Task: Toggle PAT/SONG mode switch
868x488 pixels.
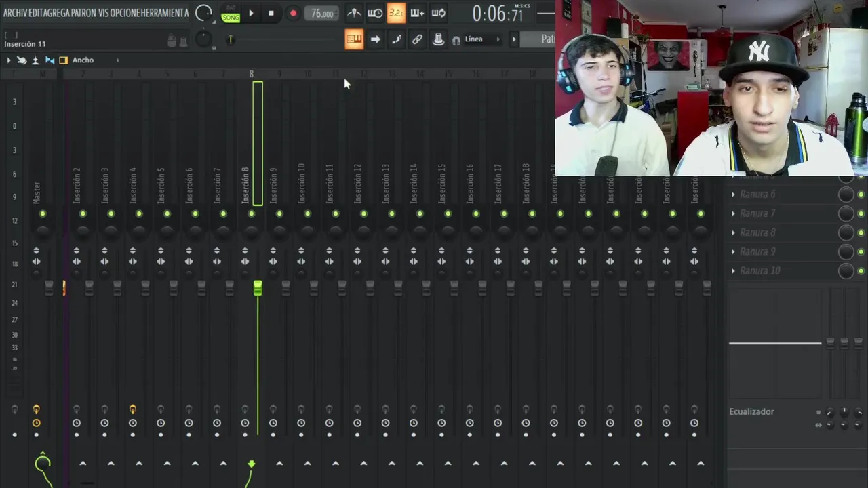Action: tap(231, 14)
